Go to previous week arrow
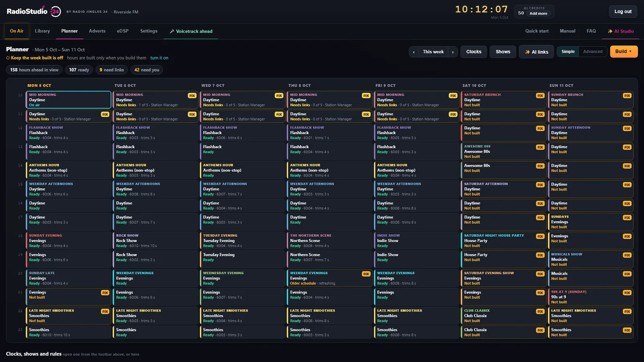 click(414, 52)
